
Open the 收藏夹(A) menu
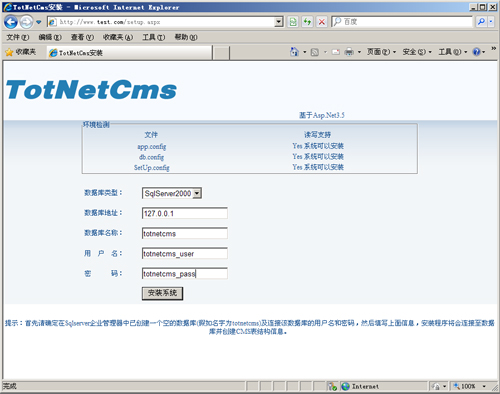[118, 37]
